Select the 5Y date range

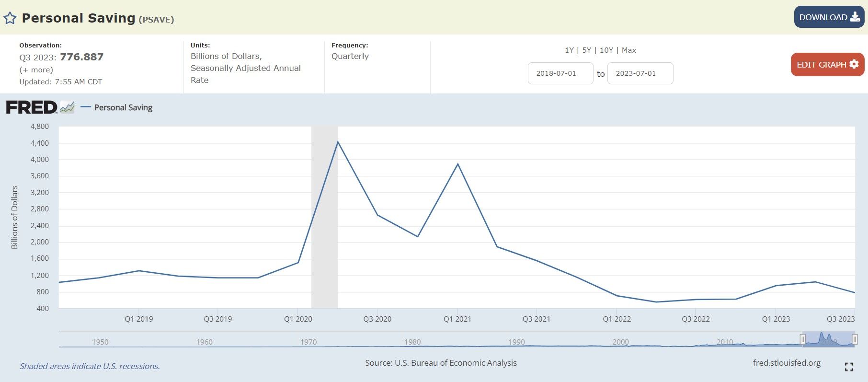586,50
